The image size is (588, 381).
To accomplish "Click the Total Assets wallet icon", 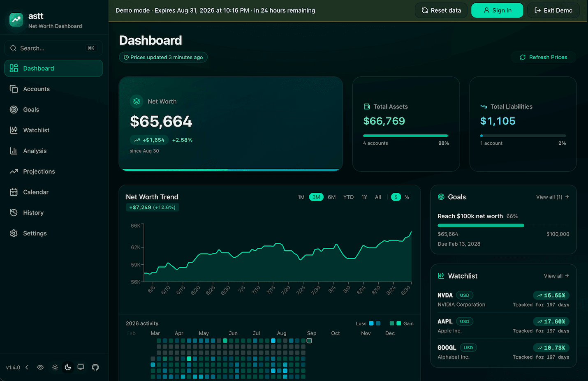I will click(367, 106).
